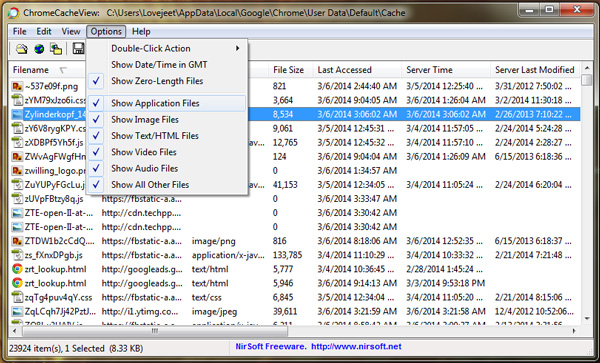Click the image/png cell in the ZTDW1b2cCdQ row

[x=214, y=241]
